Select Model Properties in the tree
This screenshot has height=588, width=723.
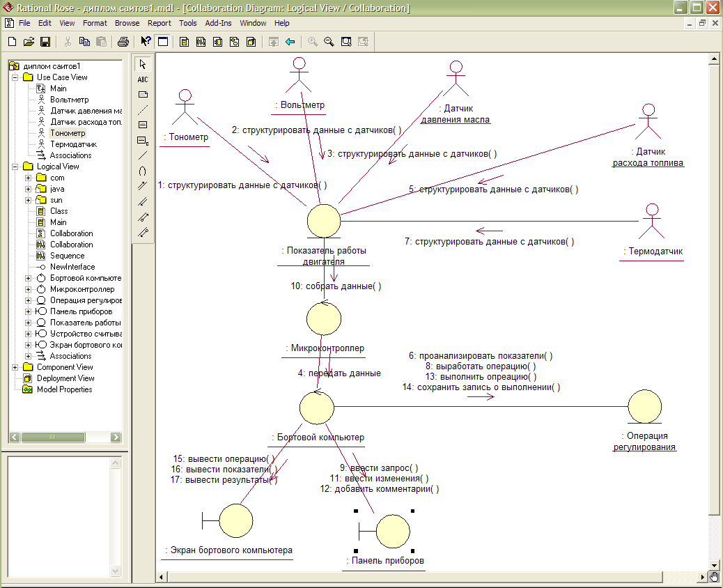pyautogui.click(x=65, y=389)
